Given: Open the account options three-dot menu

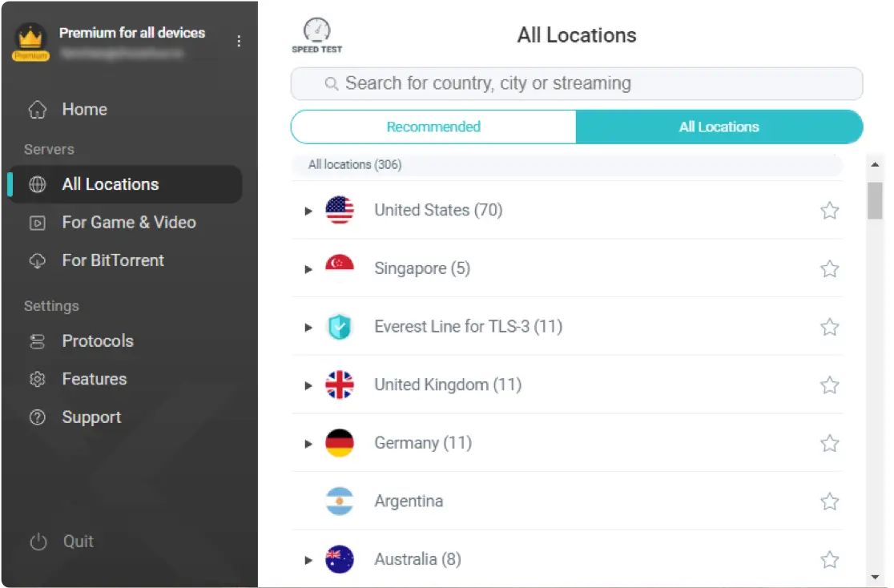Looking at the screenshot, I should tap(239, 41).
